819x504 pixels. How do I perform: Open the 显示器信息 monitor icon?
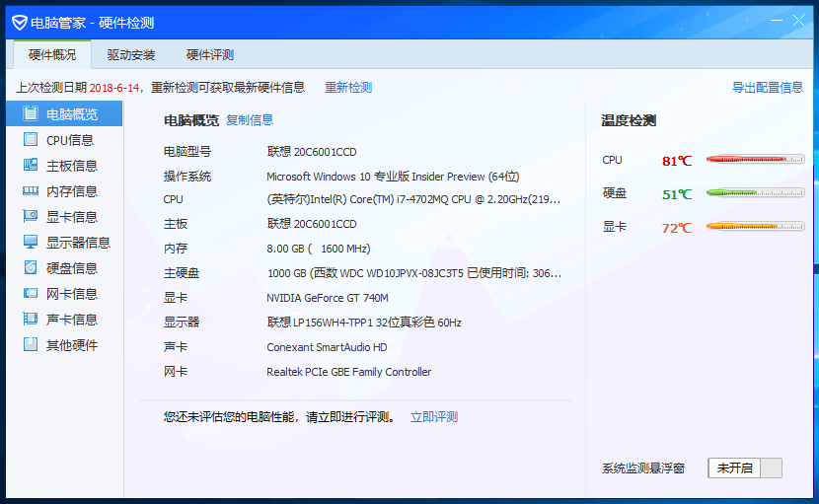[31, 242]
